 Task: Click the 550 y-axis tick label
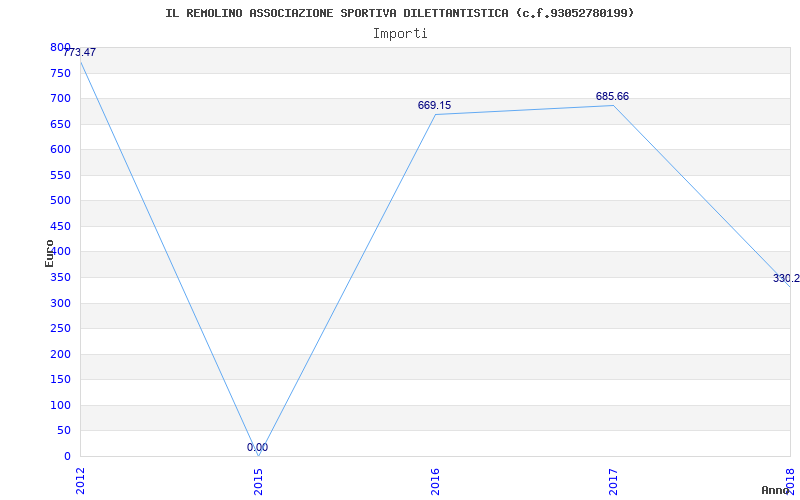[x=60, y=176]
